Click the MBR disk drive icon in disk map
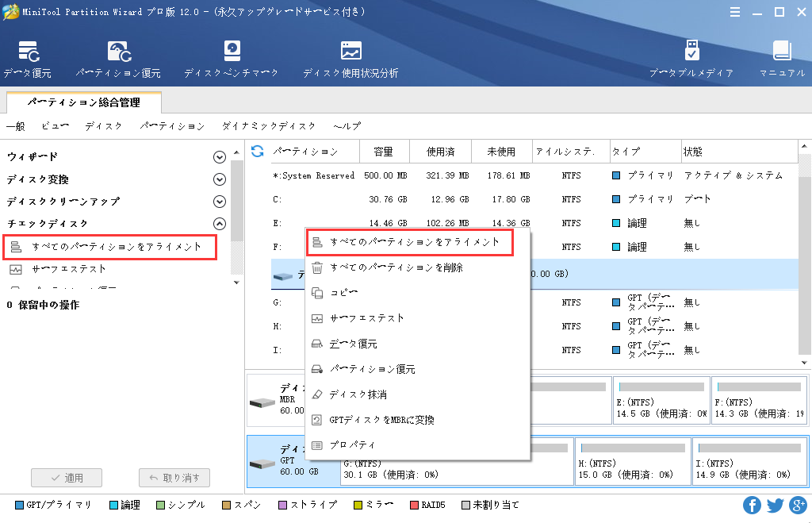This screenshot has width=812, height=523. [262, 402]
